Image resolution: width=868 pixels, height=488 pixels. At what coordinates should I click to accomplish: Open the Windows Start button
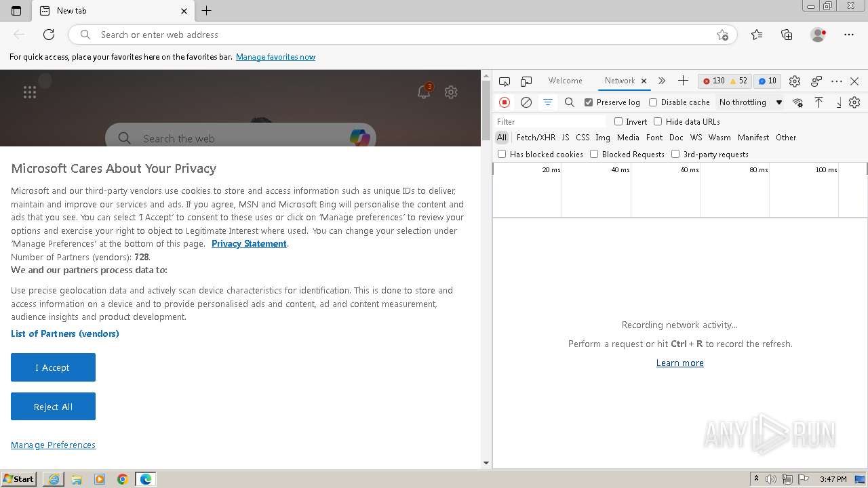tap(18, 479)
